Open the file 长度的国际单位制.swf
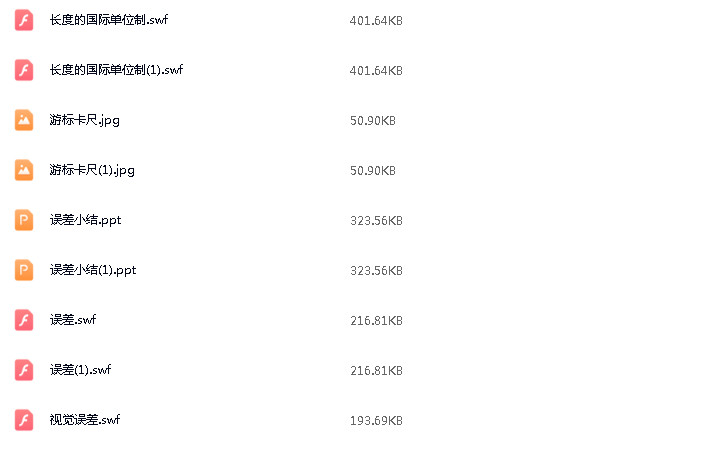The height and width of the screenshot is (457, 724). click(x=109, y=20)
